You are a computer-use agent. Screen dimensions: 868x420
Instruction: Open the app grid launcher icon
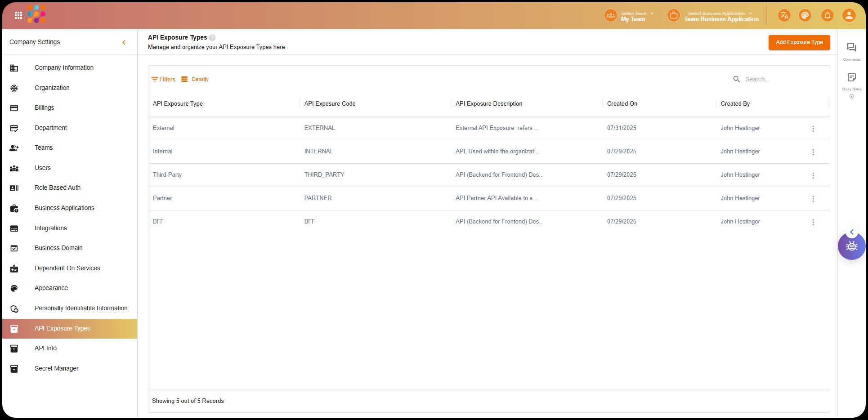point(18,15)
